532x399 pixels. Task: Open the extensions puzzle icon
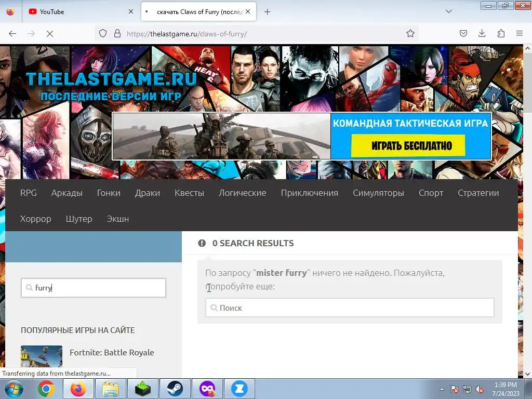click(x=501, y=33)
